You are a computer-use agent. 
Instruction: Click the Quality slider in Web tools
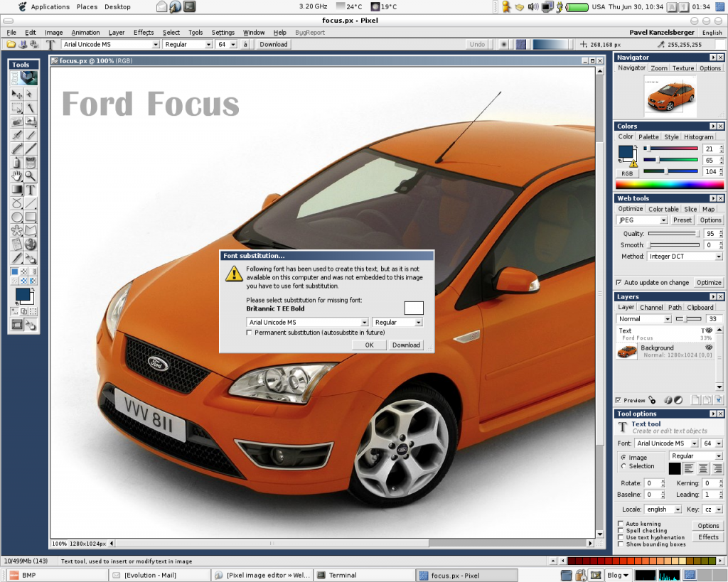[674, 234]
